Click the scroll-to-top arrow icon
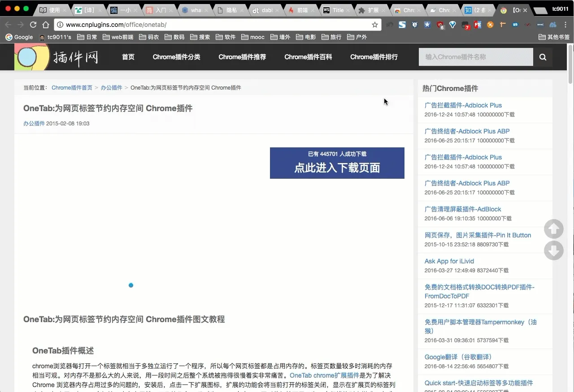 [x=553, y=229]
